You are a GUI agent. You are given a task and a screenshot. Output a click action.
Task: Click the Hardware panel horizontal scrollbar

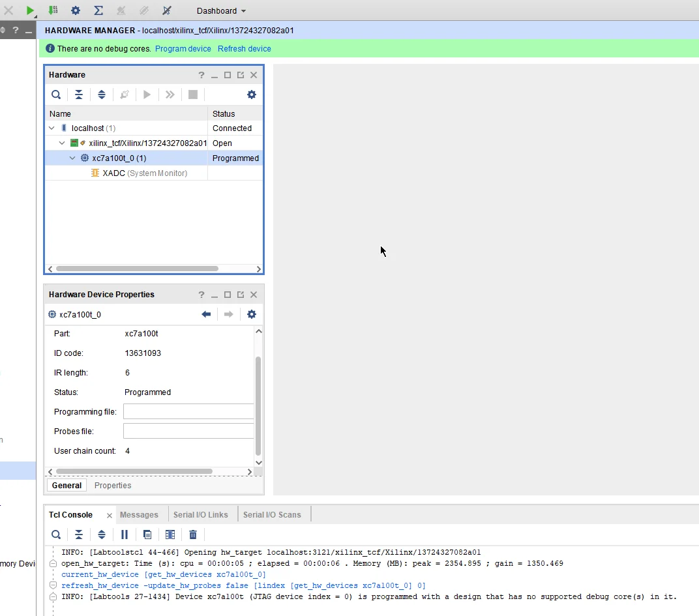click(138, 269)
